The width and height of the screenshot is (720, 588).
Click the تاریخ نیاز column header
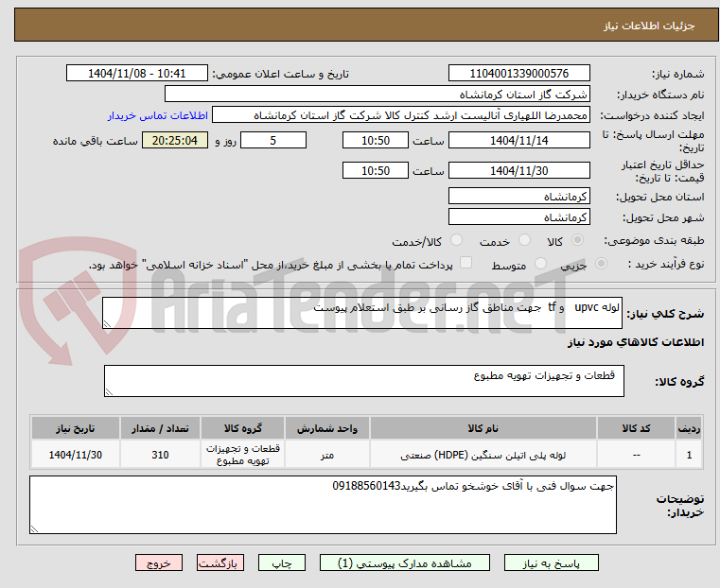(x=76, y=428)
